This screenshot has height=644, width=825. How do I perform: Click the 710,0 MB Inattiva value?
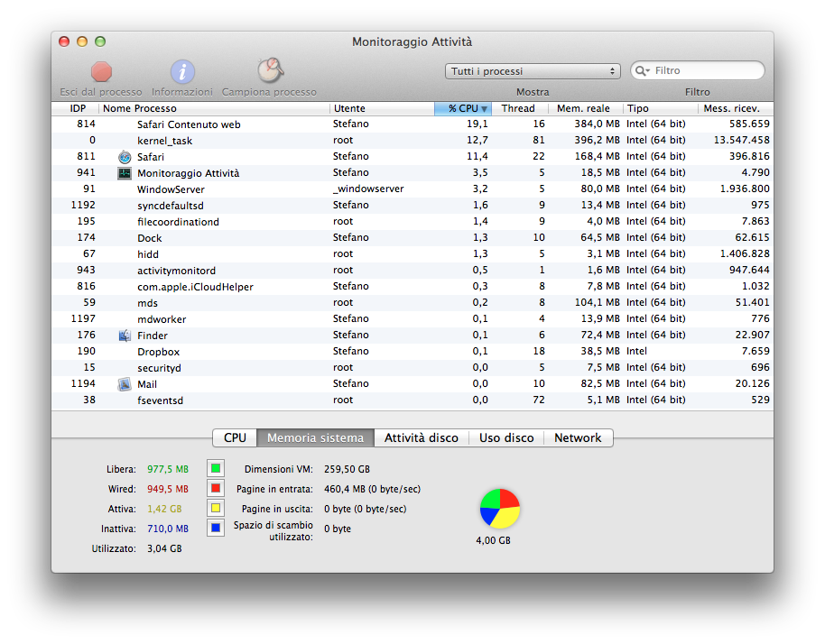point(167,529)
